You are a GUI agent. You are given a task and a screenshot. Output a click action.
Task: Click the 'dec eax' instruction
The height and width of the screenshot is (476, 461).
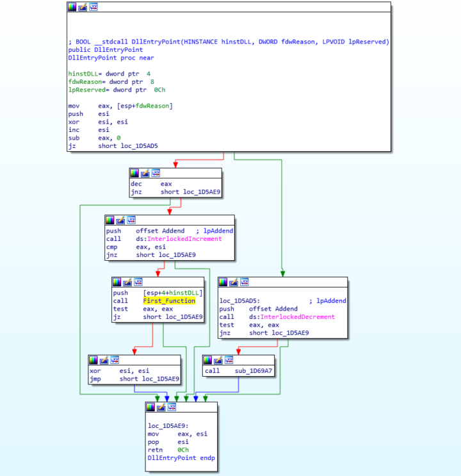point(152,184)
